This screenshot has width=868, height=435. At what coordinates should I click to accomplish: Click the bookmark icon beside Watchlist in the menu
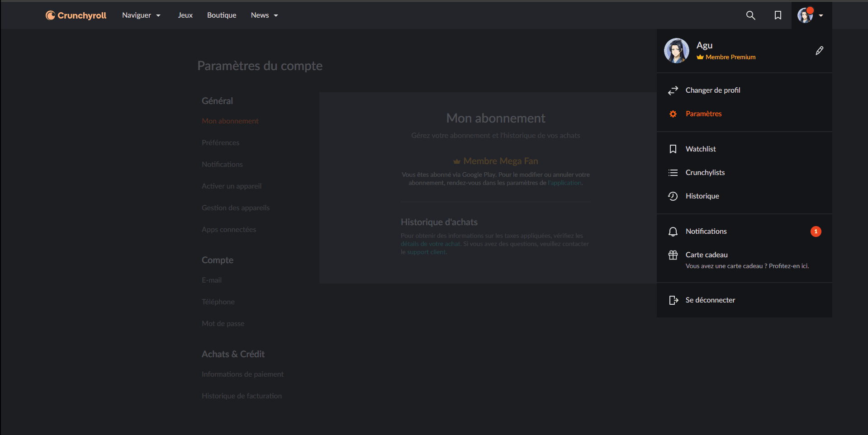pos(673,149)
